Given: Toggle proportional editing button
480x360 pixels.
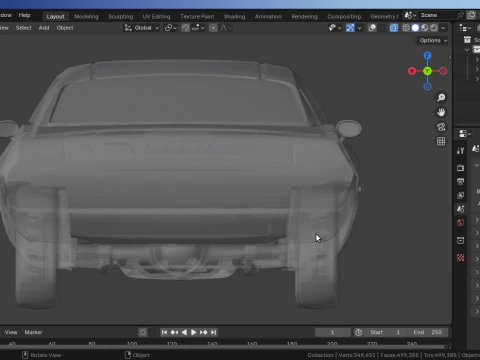Looking at the screenshot, I should [x=213, y=28].
